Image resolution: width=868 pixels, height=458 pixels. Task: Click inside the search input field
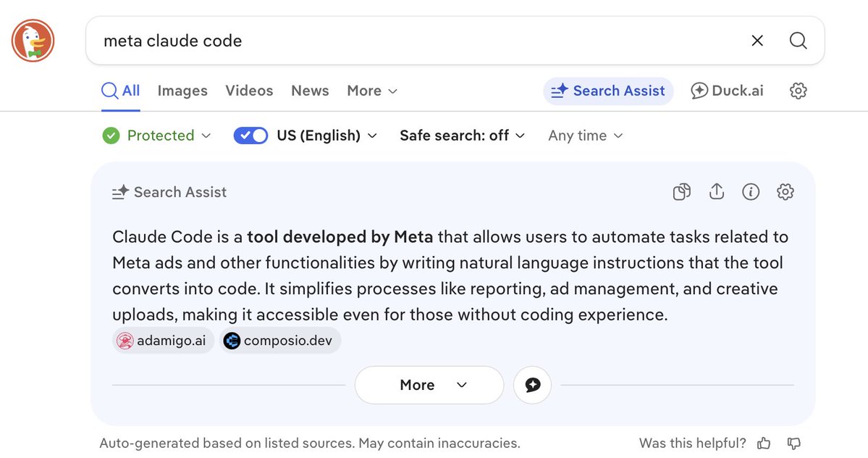(x=421, y=41)
